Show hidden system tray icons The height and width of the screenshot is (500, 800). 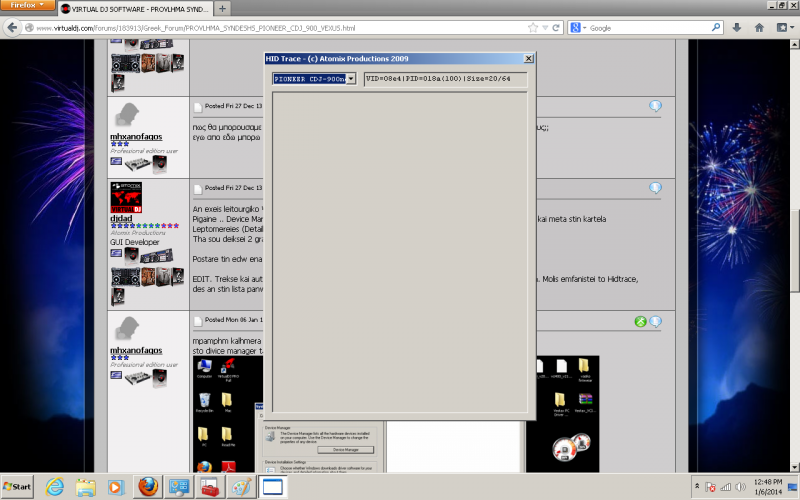697,486
